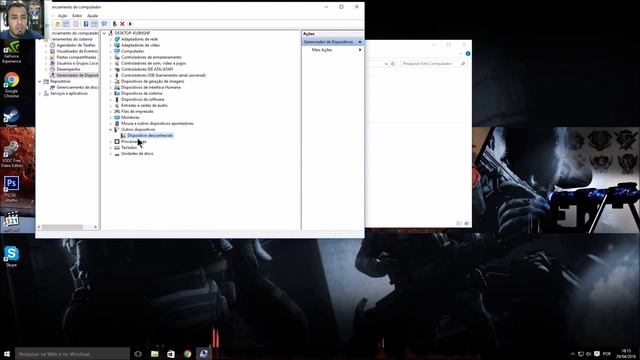640x360 pixels.
Task: Expand Controladores USB node
Action: click(x=111, y=76)
